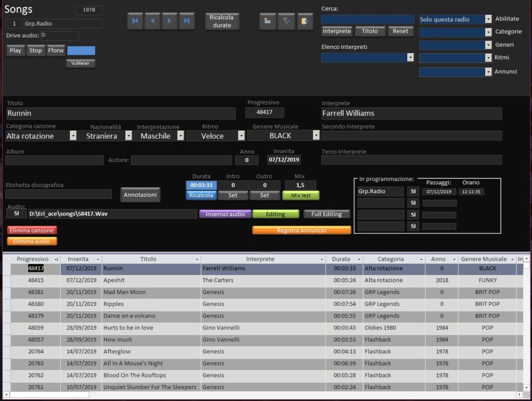Open Categoria column filter arrow
This screenshot has width=532, height=401.
click(421, 259)
